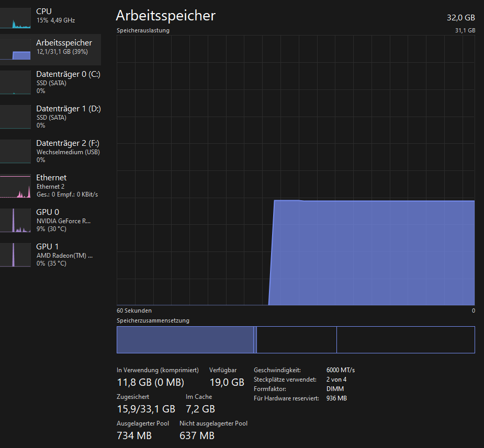484x448 pixels.
Task: Select GPU 0 NVIDIA GeForce entry
Action: tap(50, 221)
